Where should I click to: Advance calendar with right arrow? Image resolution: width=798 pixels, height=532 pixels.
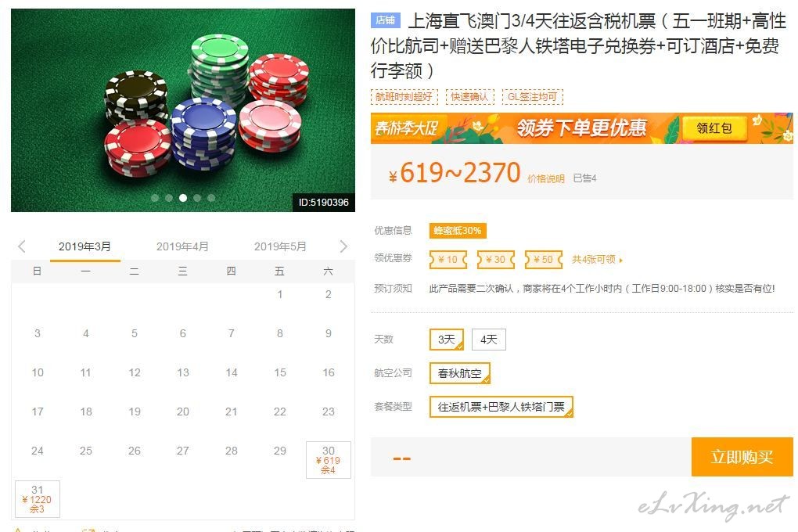(x=343, y=246)
